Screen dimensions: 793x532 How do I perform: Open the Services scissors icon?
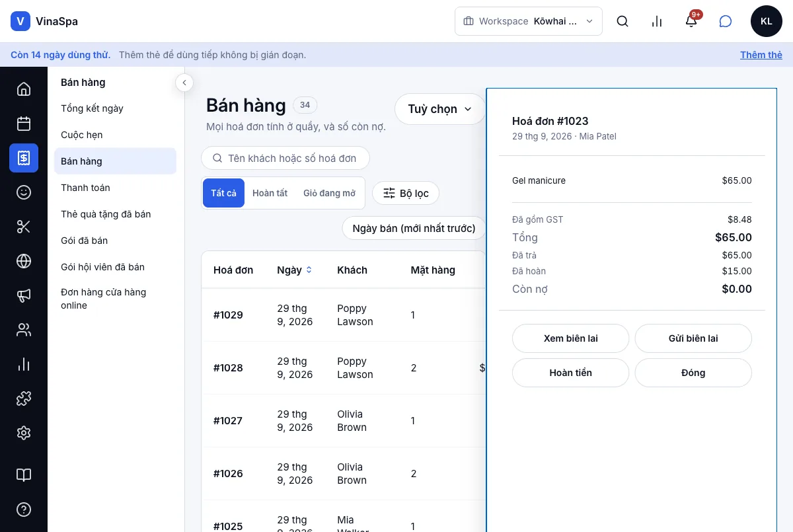[x=24, y=227]
